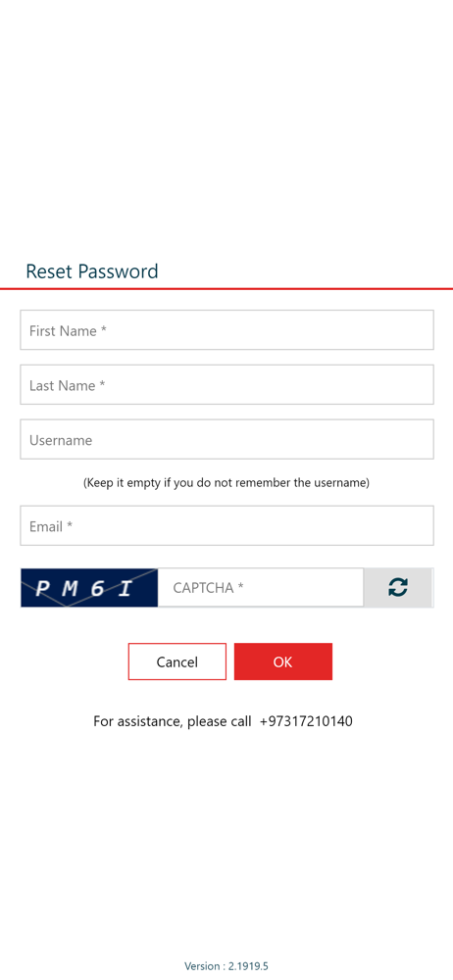453x980 pixels.
Task: Click the PM6I CAPTCHA image
Action: pos(89,587)
